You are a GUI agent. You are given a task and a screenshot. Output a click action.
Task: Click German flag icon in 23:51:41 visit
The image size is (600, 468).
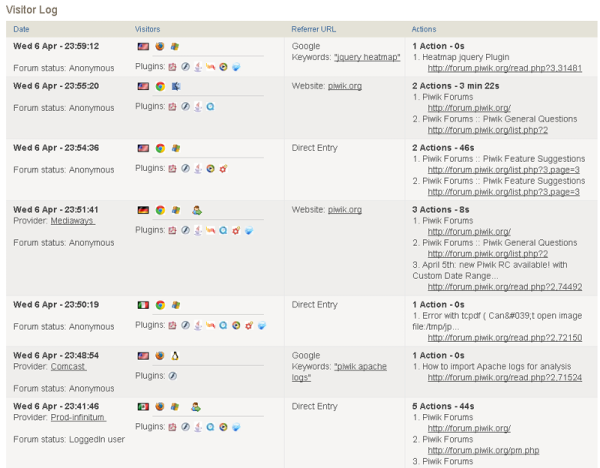point(143,210)
